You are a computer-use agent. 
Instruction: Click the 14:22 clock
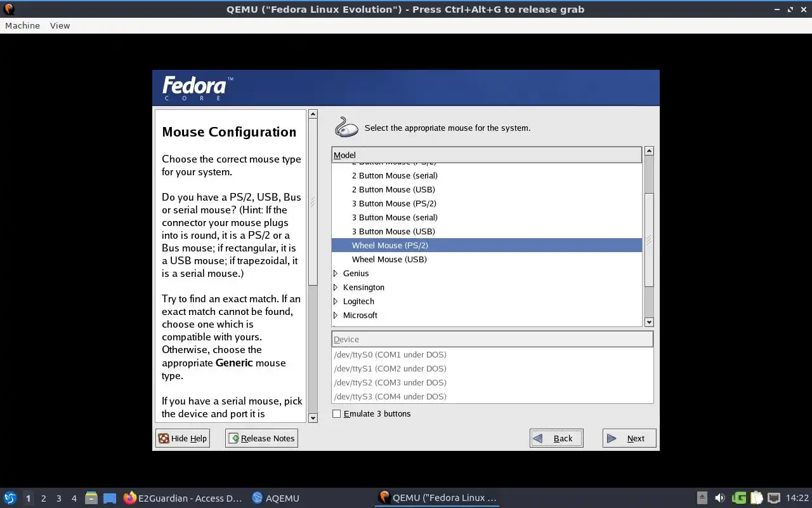coord(797,498)
